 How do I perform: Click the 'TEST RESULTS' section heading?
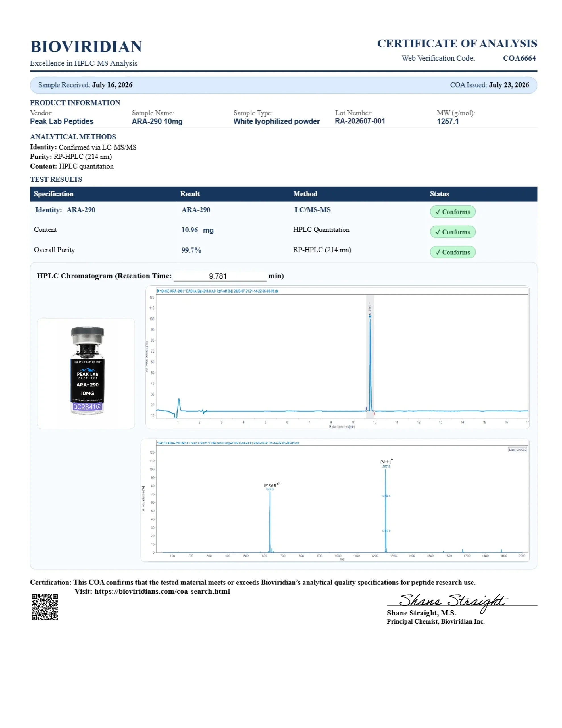56,179
